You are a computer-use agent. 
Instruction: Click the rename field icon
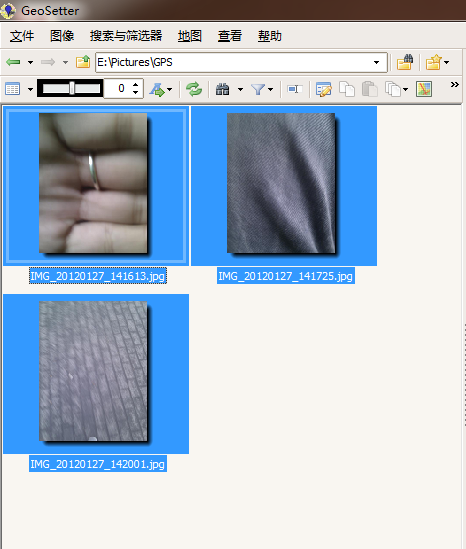(x=295, y=89)
